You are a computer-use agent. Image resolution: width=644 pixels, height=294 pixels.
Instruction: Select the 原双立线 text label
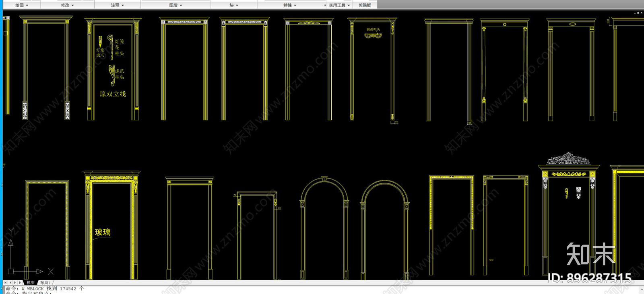(x=113, y=94)
